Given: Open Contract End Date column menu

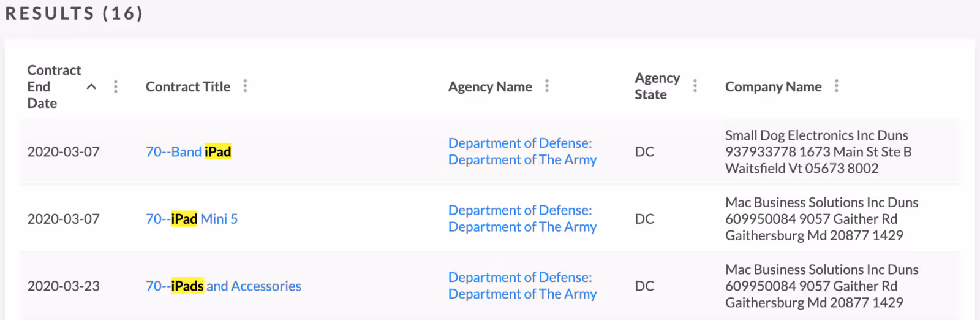Looking at the screenshot, I should [116, 86].
